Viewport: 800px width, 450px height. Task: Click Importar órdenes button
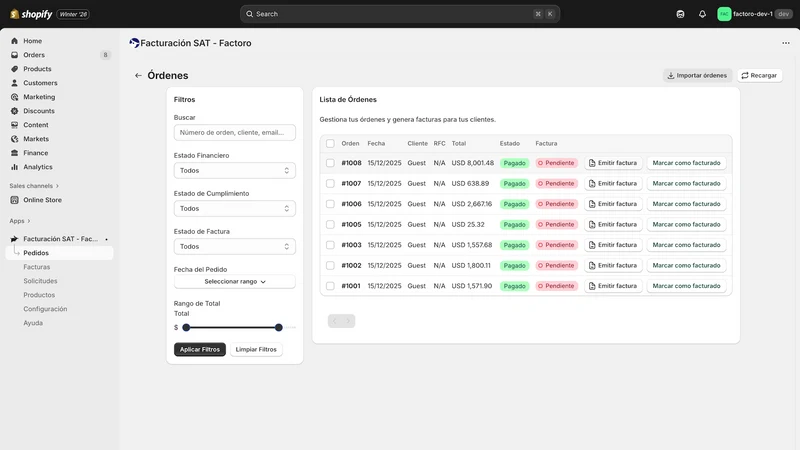pyautogui.click(x=697, y=76)
